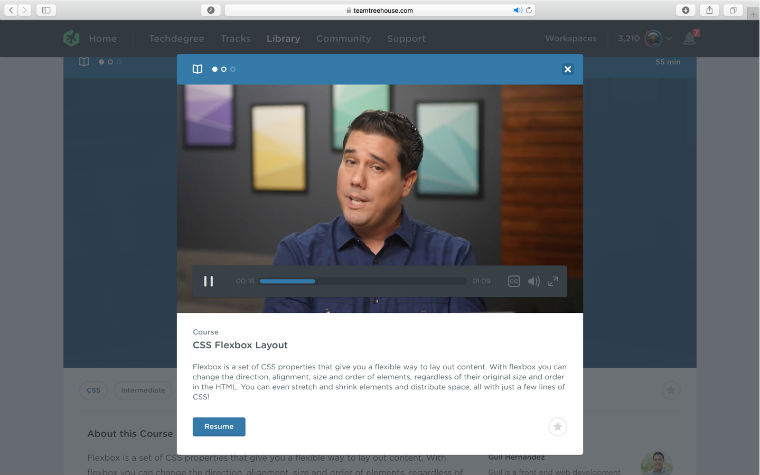
Task: Select the third dot in modal header
Action: (x=233, y=69)
